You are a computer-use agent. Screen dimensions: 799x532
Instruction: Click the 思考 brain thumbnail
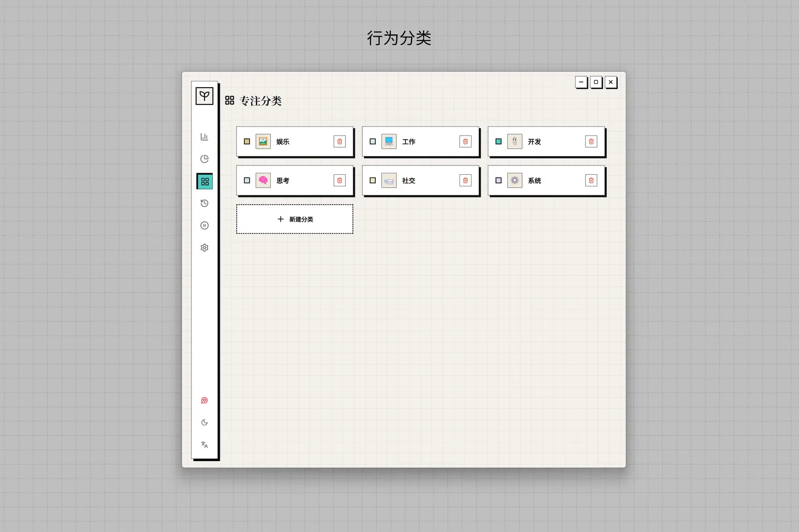click(x=263, y=180)
